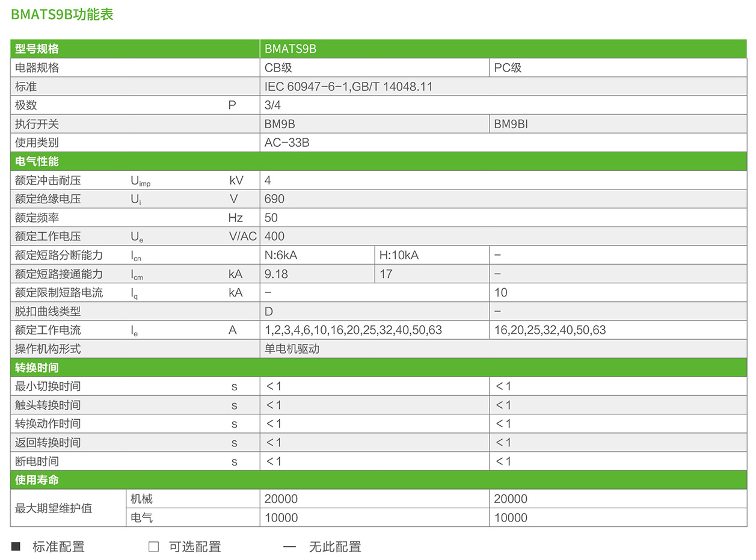The width and height of the screenshot is (756, 560).
Task: Click the 9.18 making capacity value
Action: [x=276, y=274]
